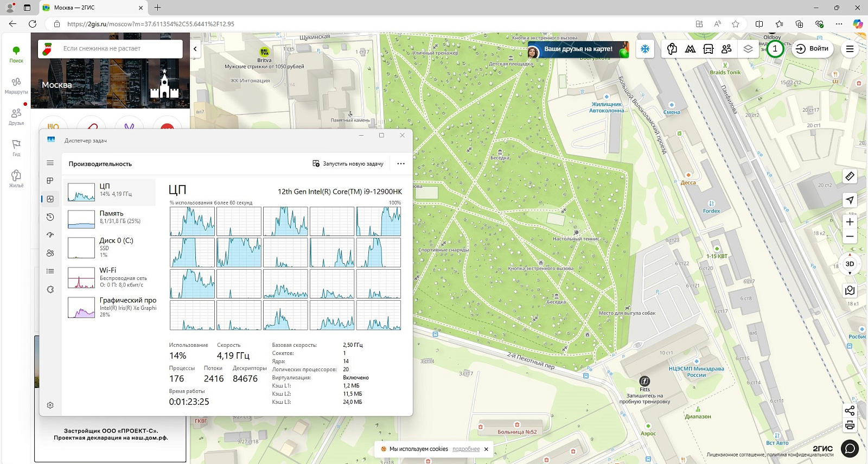Open the 2GIS hamburger menu
The height and width of the screenshot is (464, 868).
pyautogui.click(x=850, y=49)
